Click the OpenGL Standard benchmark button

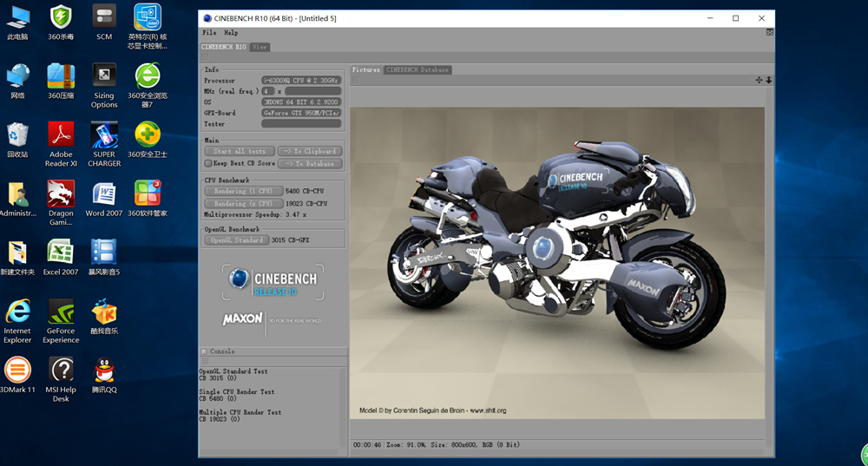click(236, 240)
